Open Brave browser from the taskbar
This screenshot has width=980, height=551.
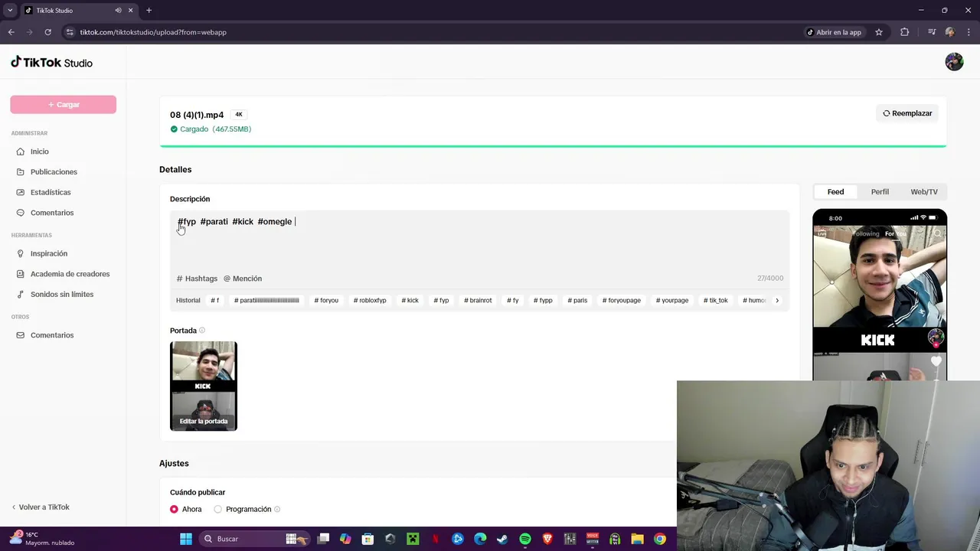pyautogui.click(x=547, y=539)
